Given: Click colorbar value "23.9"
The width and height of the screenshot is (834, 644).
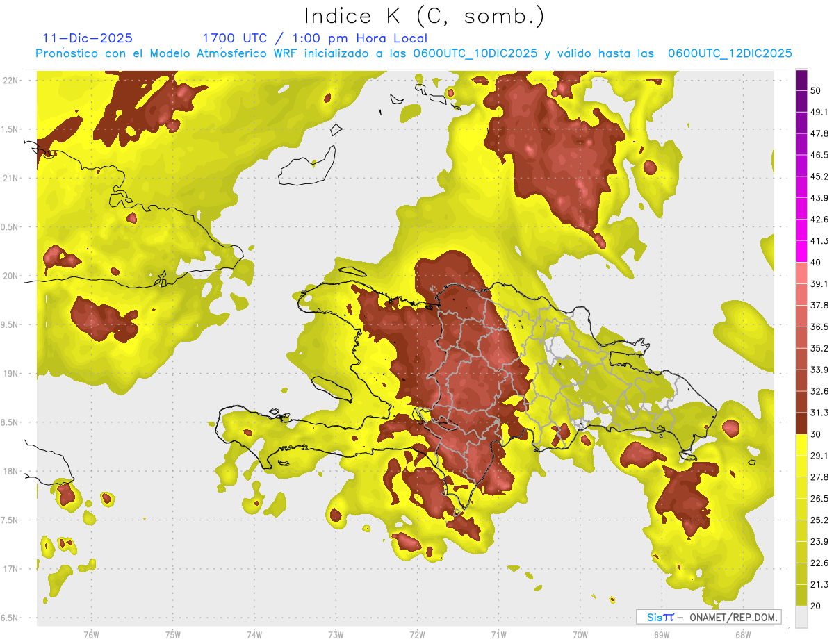Looking at the screenshot, I should coord(820,542).
